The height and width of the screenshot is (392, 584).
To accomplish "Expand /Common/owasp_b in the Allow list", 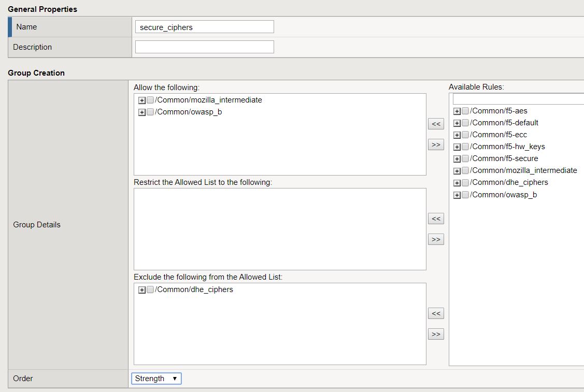I will click(141, 112).
